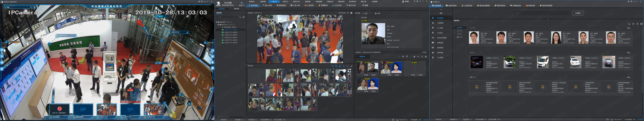Switch to the 任务浏览 tab
Image resolution: width=644 pixels, height=121 pixels.
coord(236,9)
